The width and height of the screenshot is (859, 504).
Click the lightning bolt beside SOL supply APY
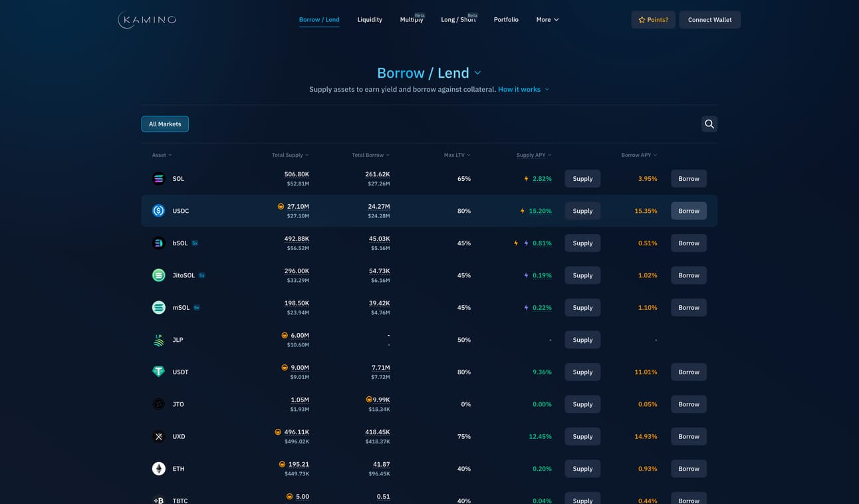pos(527,179)
